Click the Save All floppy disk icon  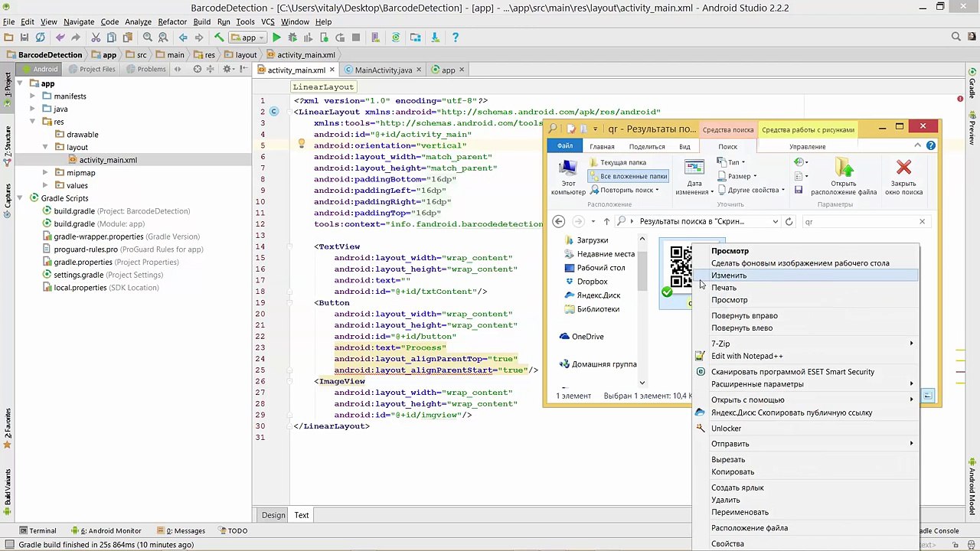click(x=24, y=37)
